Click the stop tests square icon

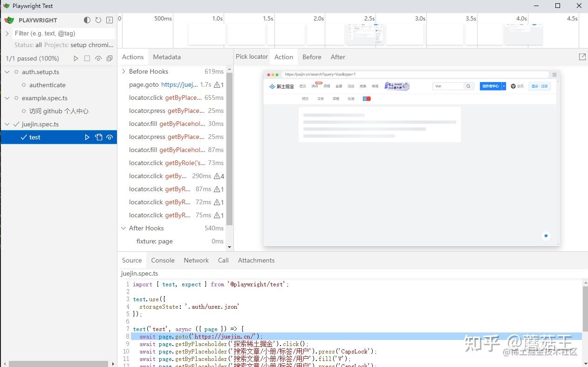tap(87, 58)
